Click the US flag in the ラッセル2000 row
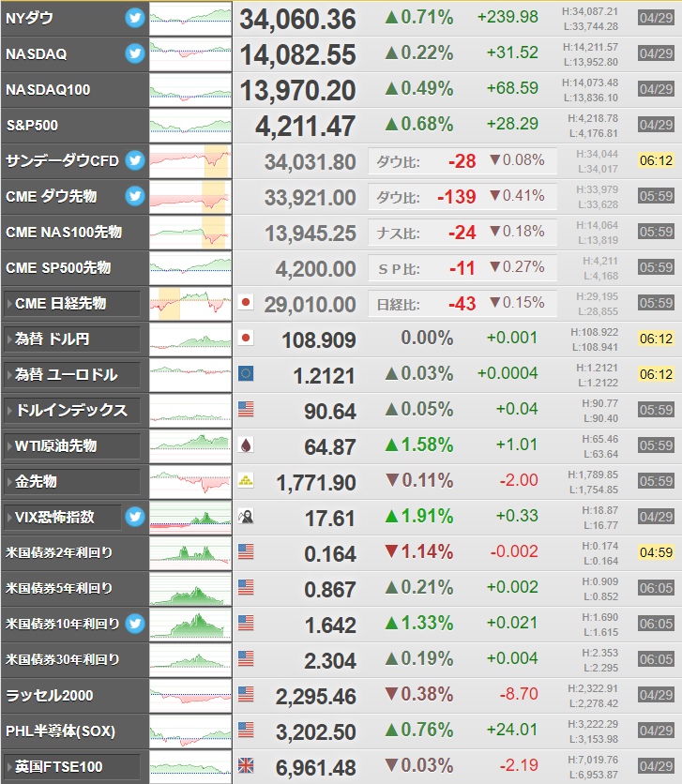Screen dimensions: 682x784 tap(246, 694)
